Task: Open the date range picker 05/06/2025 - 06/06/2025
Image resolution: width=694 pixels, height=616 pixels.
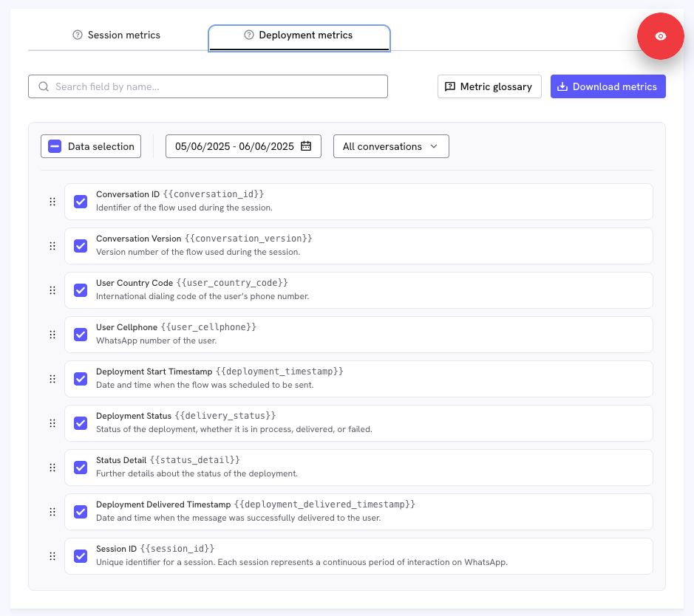Action: pyautogui.click(x=243, y=146)
